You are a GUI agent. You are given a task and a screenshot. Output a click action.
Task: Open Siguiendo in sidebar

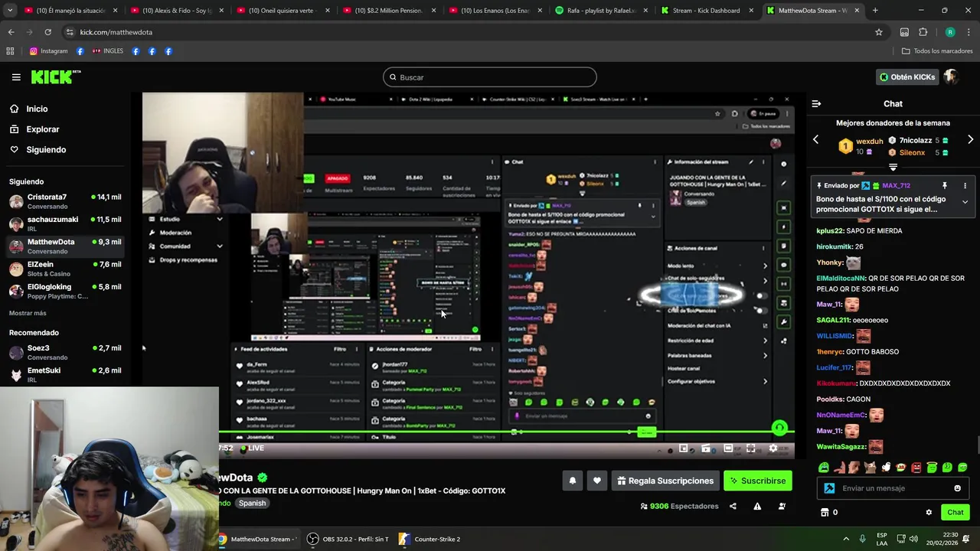click(x=46, y=149)
